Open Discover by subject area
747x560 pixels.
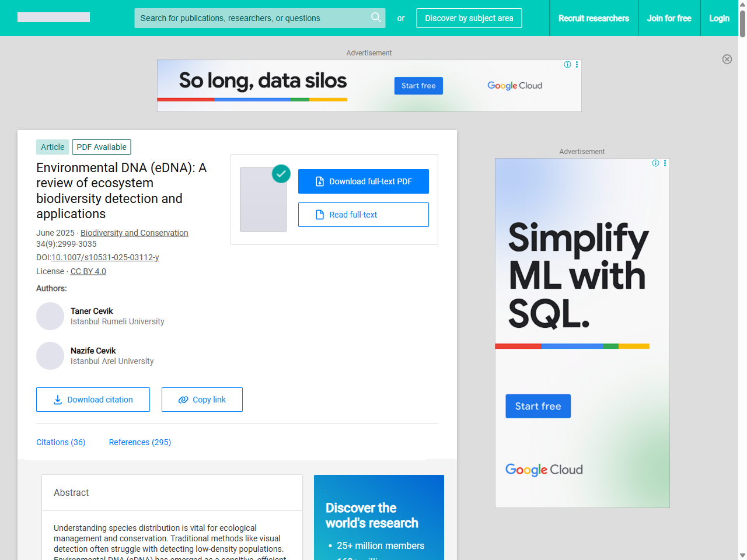pyautogui.click(x=469, y=18)
